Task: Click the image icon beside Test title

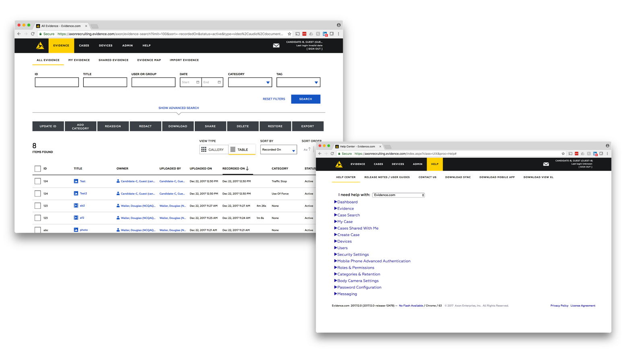Action: coord(76,181)
